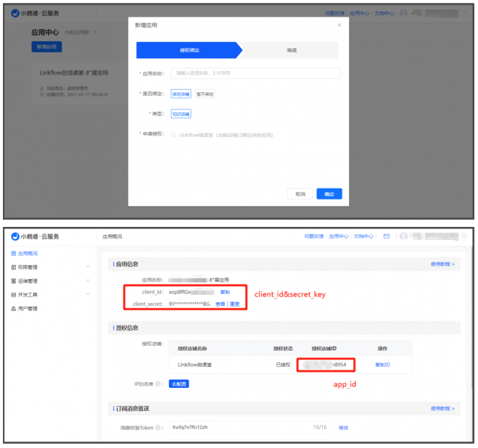478x448 pixels.
Task: Click the help icon beside IP白名单
Action: click(158, 383)
